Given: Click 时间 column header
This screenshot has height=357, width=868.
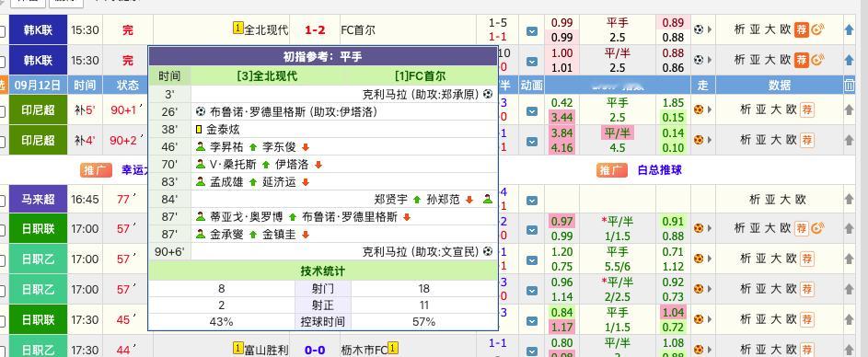Looking at the screenshot, I should point(85,86).
